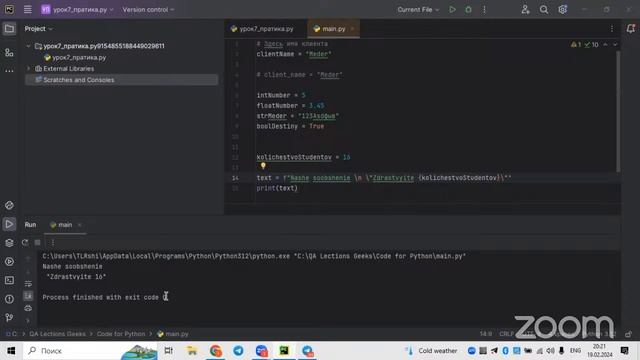Viewport: 640px width, 360px height.
Task: Click the Nashe soobshenie console output line
Action: [x=72, y=267]
